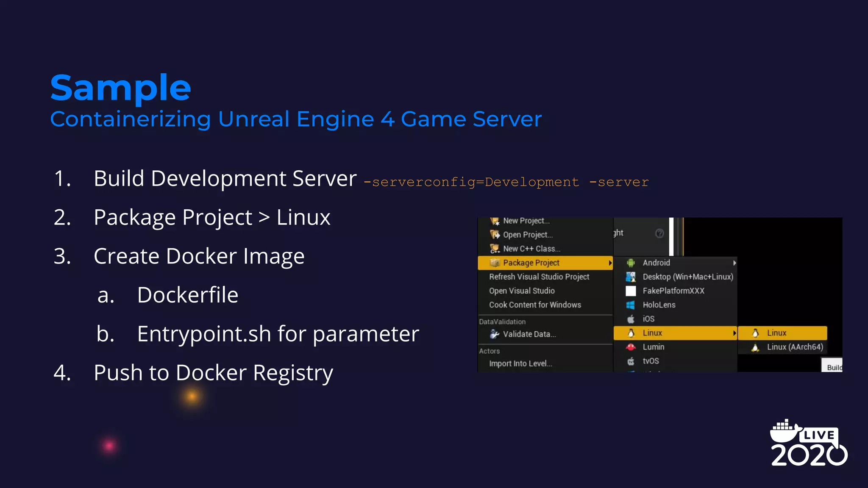Click the help question mark icon

(659, 233)
